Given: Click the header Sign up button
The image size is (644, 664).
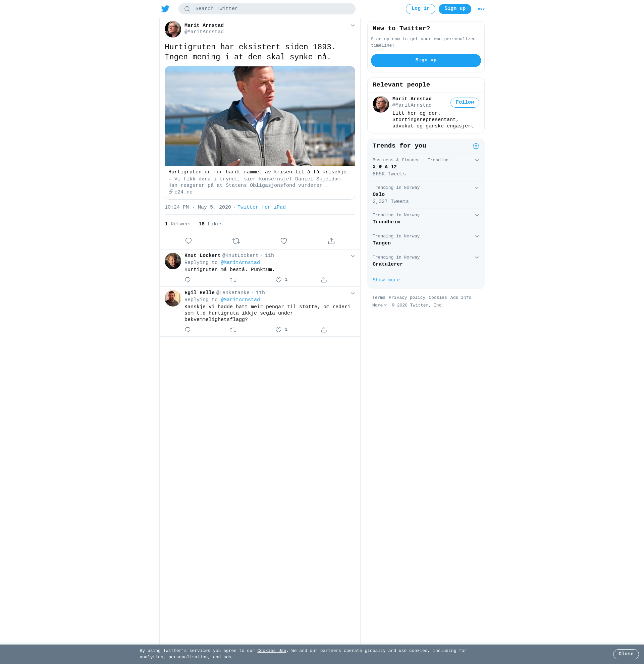Looking at the screenshot, I should (x=455, y=9).
